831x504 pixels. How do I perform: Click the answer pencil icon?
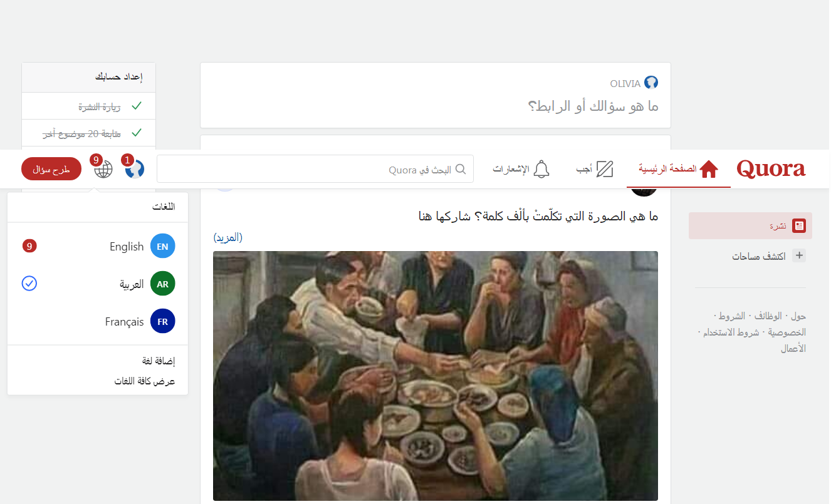(605, 169)
